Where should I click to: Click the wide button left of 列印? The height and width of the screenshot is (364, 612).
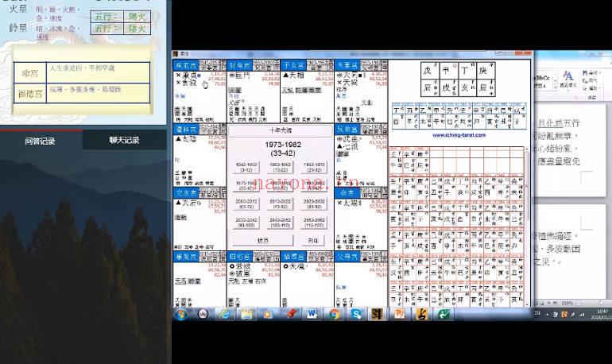click(263, 241)
